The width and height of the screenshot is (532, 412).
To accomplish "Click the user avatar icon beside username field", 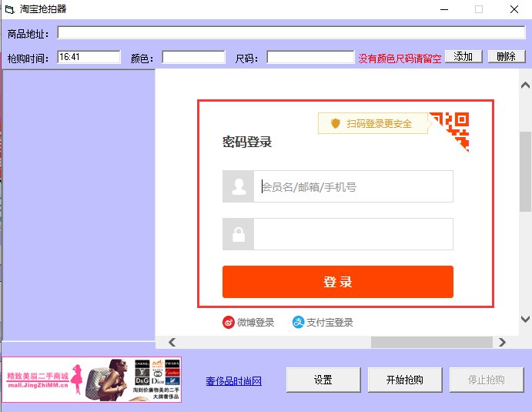I will (x=239, y=186).
